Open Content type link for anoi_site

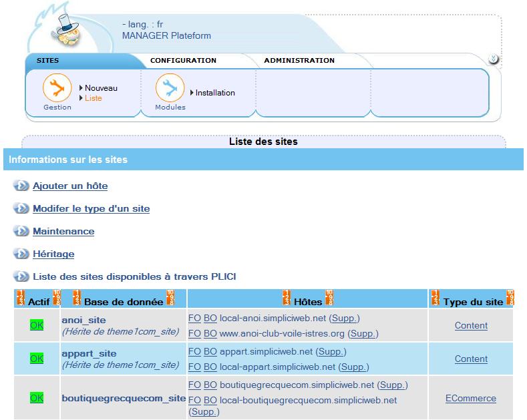tap(471, 325)
